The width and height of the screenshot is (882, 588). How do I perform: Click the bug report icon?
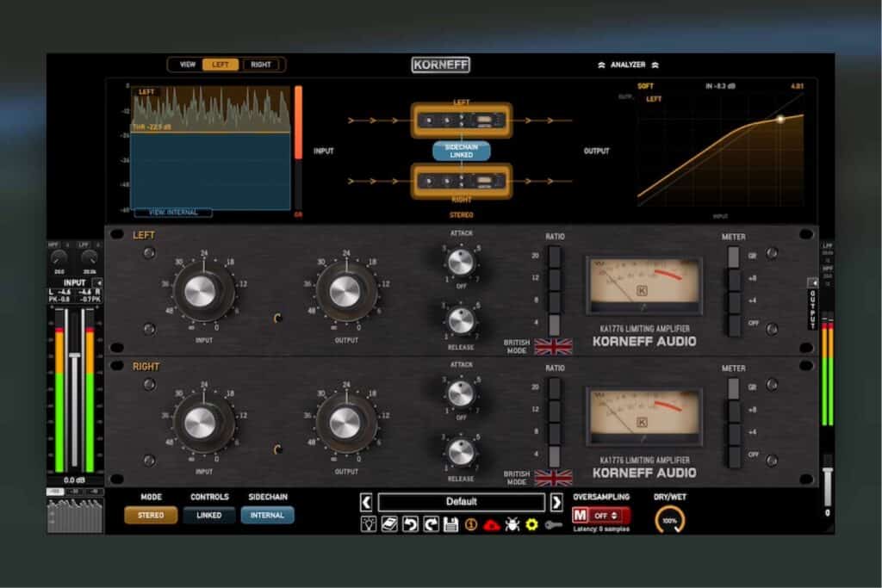(512, 524)
